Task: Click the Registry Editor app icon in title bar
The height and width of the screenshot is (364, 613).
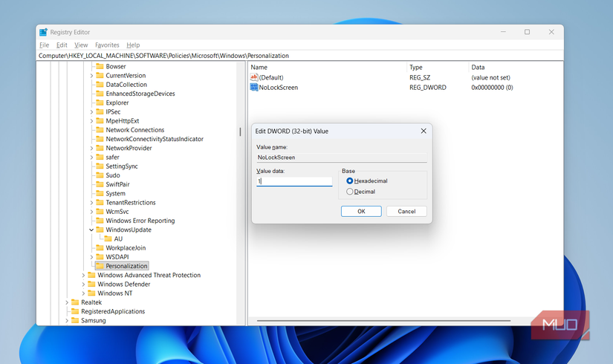Action: click(43, 32)
